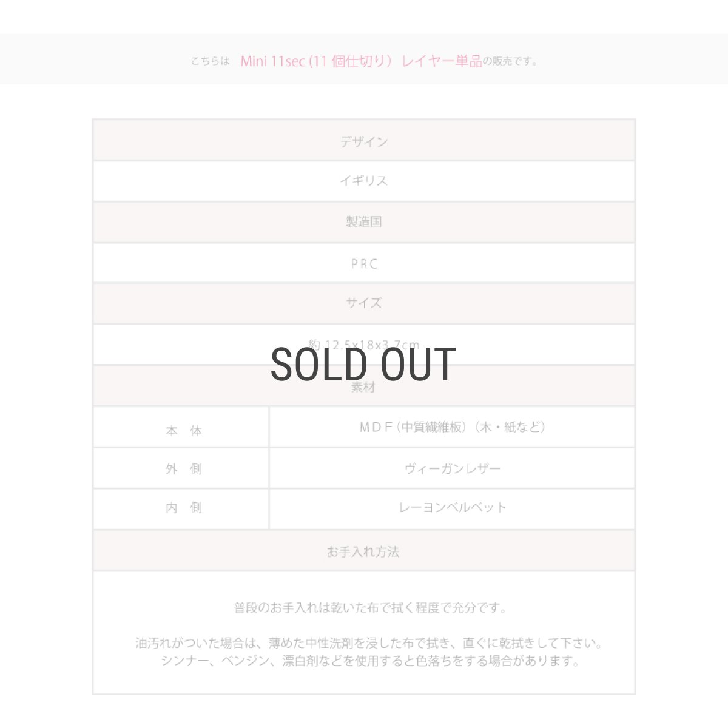The width and height of the screenshot is (728, 728).
Task: Click the の販売です text in the banner
Action: [510, 61]
